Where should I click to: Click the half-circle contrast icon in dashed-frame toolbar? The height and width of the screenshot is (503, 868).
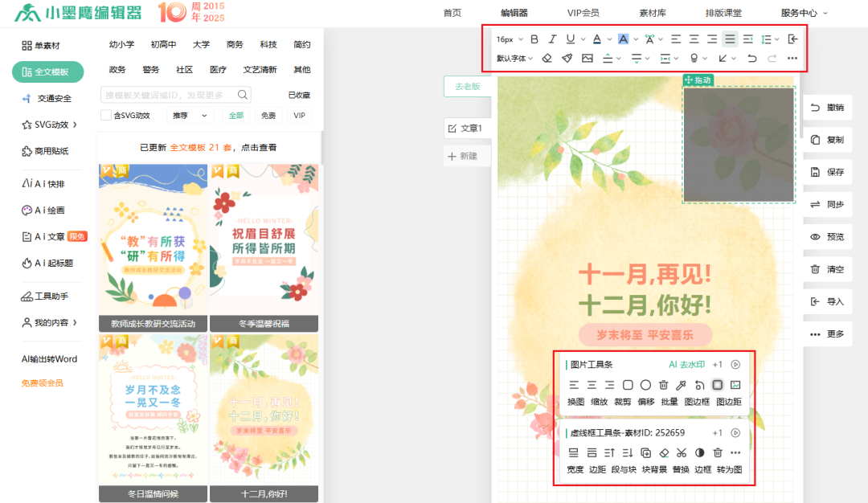(x=700, y=452)
